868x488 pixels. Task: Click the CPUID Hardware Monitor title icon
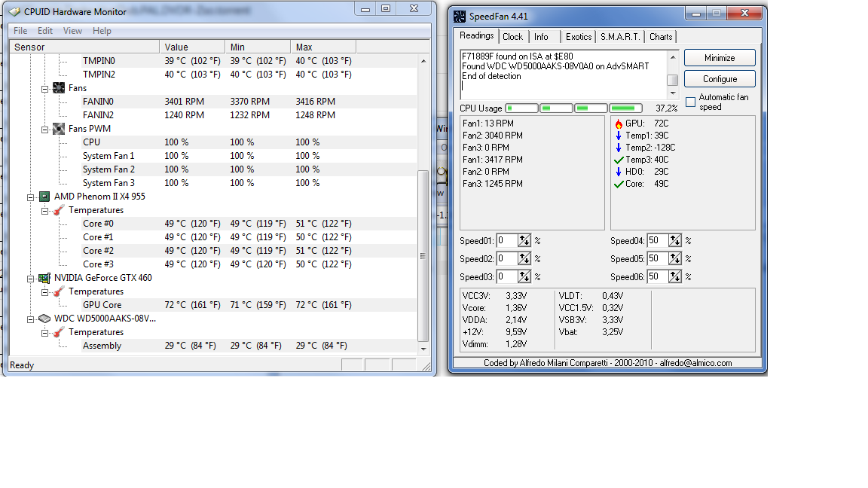point(15,11)
